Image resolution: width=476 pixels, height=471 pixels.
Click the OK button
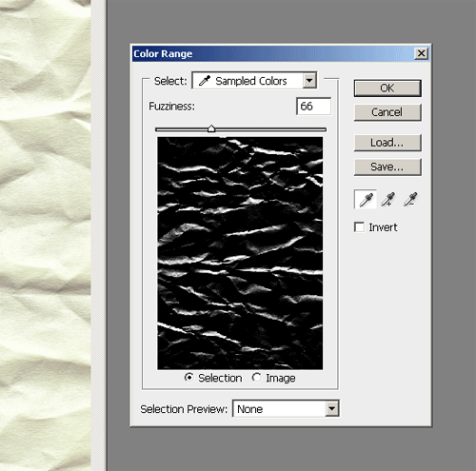pos(387,88)
